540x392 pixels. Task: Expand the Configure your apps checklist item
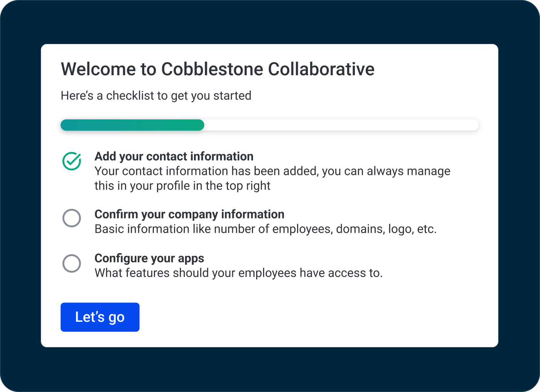[149, 258]
